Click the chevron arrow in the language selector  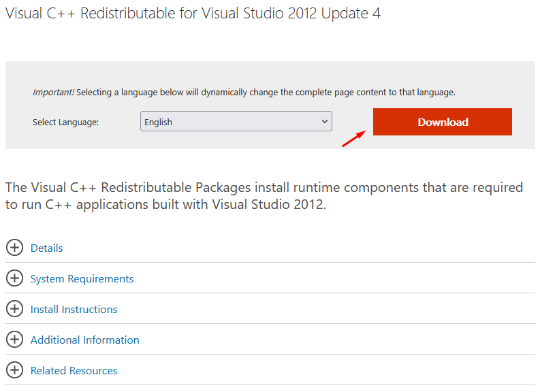(324, 122)
